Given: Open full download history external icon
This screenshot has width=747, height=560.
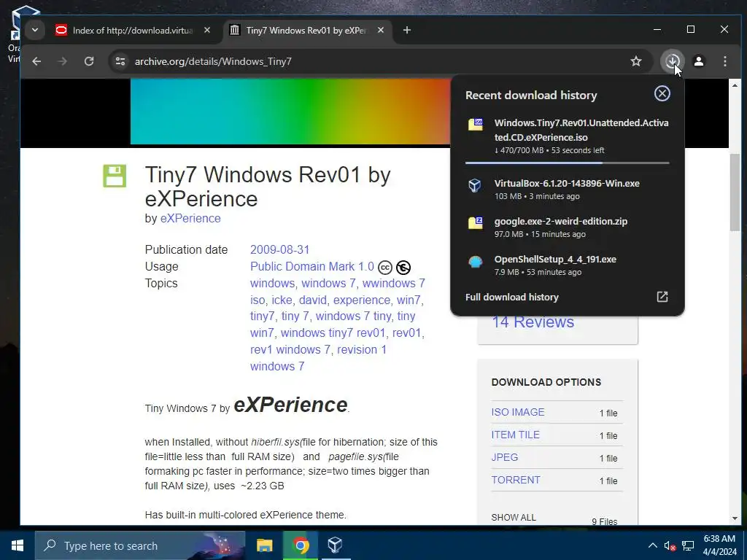Looking at the screenshot, I should 662,297.
